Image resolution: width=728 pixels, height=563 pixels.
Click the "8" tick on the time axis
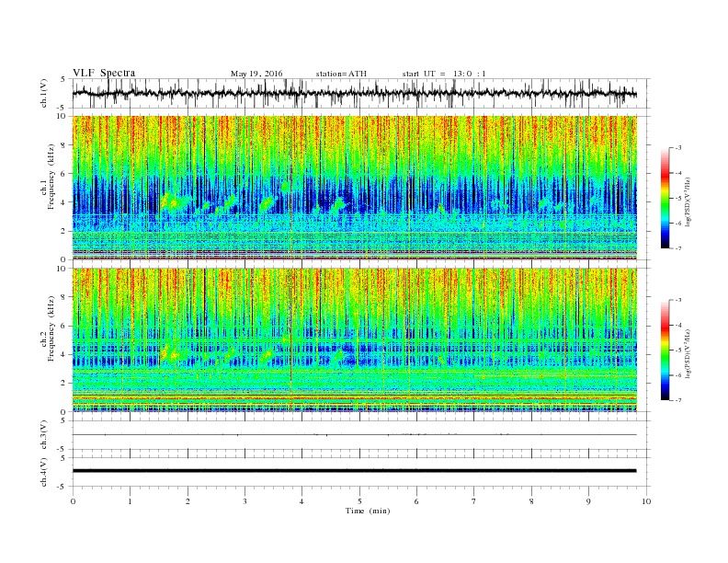pyautogui.click(x=531, y=501)
